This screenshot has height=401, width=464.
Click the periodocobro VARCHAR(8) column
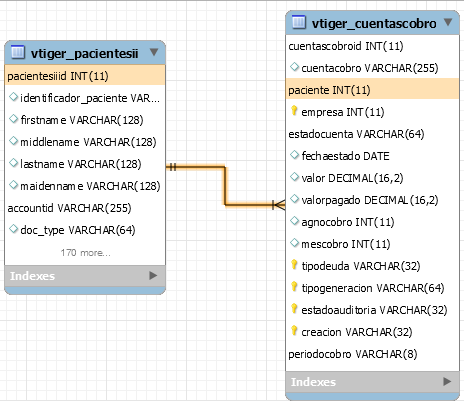click(353, 354)
